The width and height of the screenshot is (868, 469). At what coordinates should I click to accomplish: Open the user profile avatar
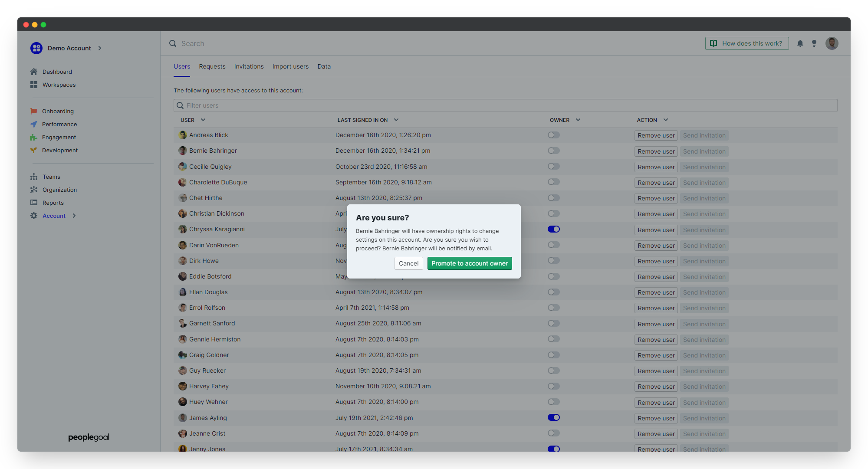click(x=832, y=43)
